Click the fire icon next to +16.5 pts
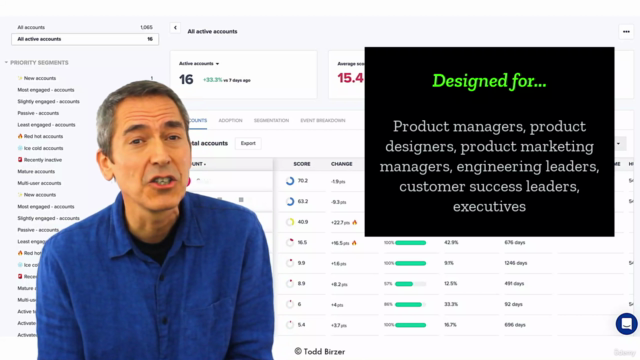This screenshot has width=640, height=360. click(x=354, y=242)
